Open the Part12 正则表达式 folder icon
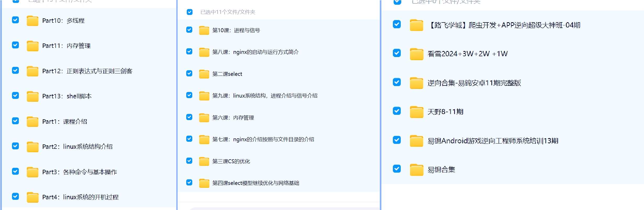 32,71
